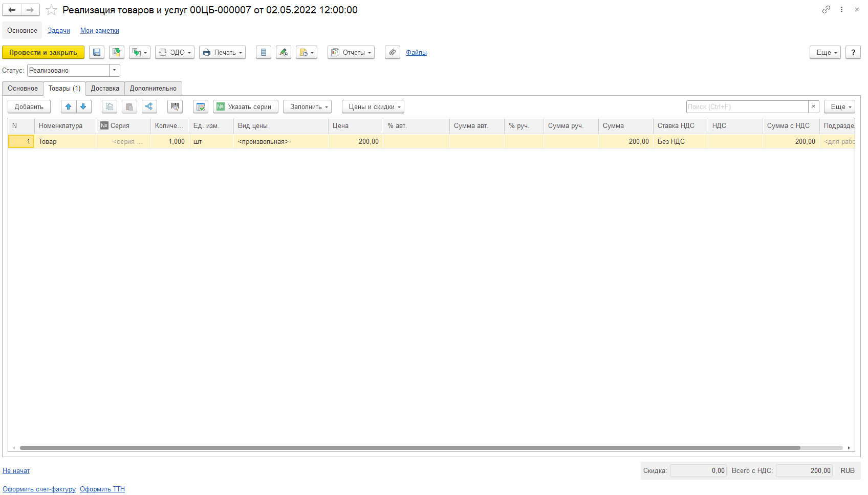Open the Файлы link
Image resolution: width=868 pixels, height=495 pixels.
click(416, 52)
